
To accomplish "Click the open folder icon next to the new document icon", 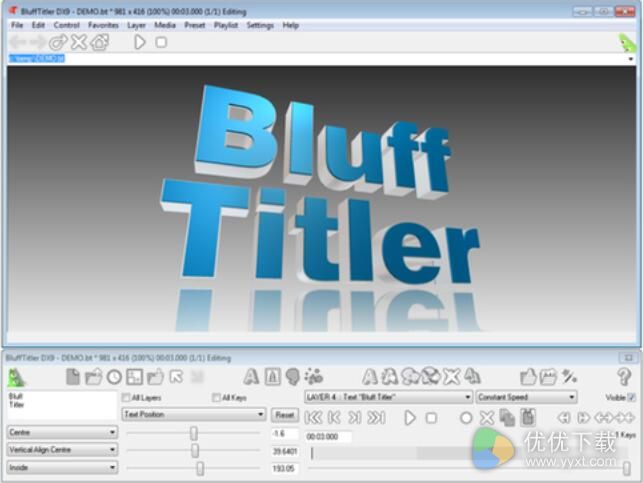I will 93,376.
